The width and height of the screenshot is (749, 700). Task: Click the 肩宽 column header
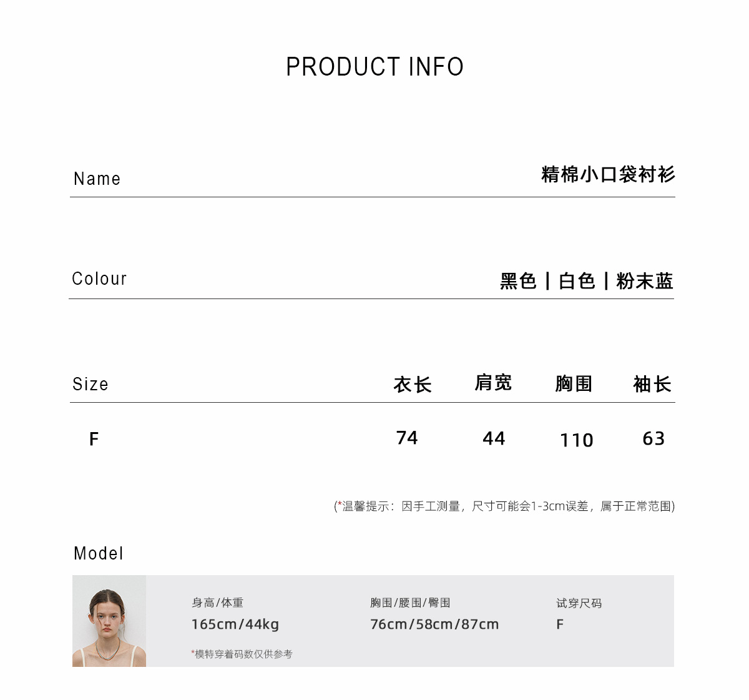(x=493, y=383)
